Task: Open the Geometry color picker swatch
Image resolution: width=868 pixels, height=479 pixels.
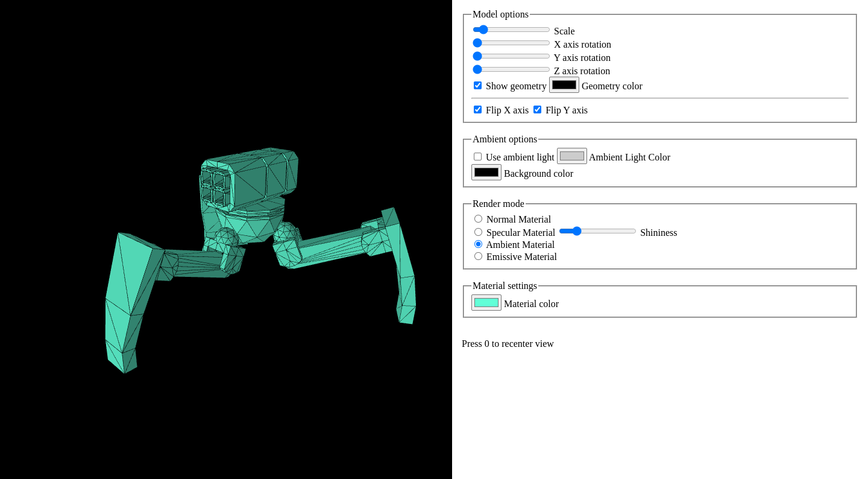Action: click(564, 85)
